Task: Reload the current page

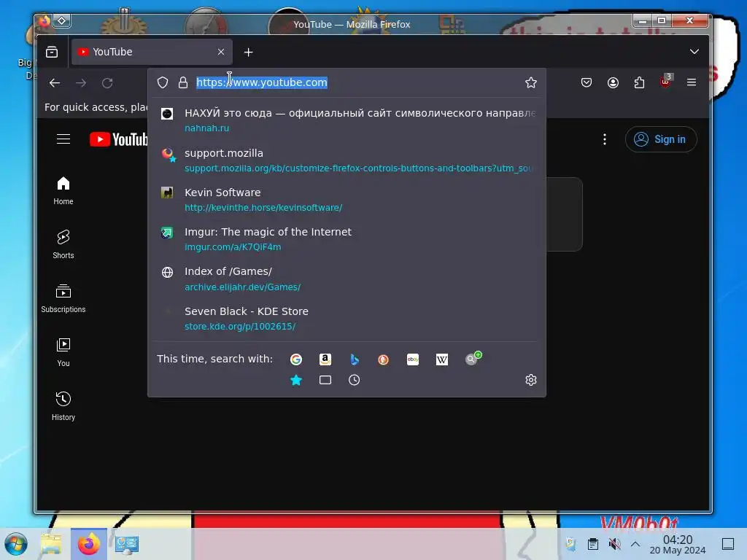Action: click(x=108, y=83)
